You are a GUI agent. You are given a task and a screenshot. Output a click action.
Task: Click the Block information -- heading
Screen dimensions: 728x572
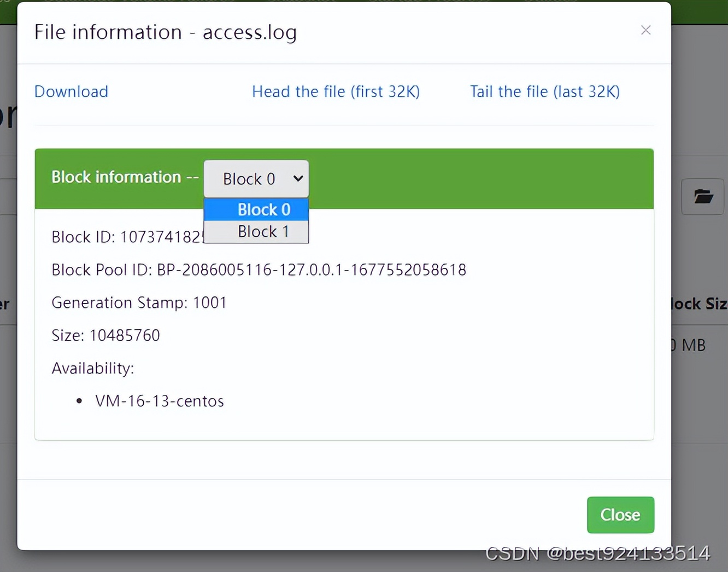point(125,177)
